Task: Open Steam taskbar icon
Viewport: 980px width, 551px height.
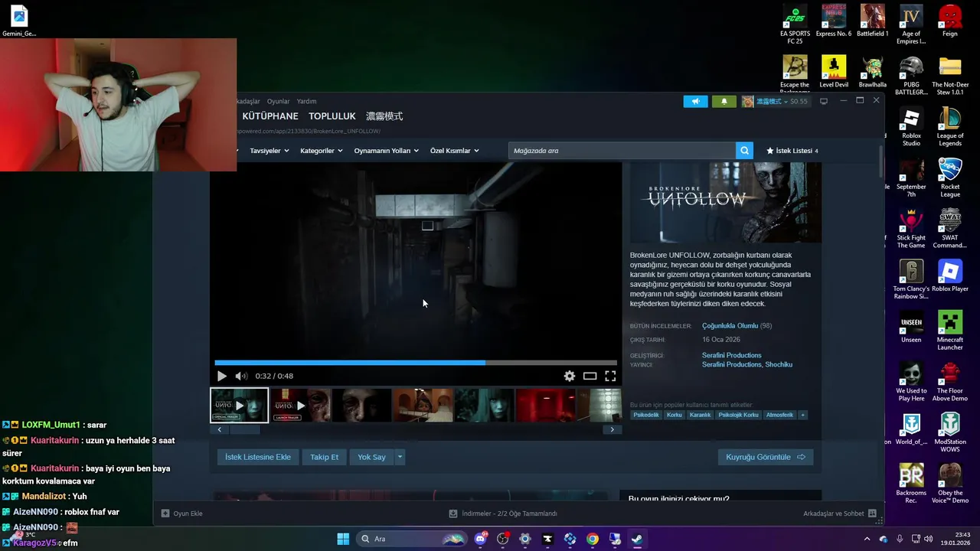Action: click(637, 539)
